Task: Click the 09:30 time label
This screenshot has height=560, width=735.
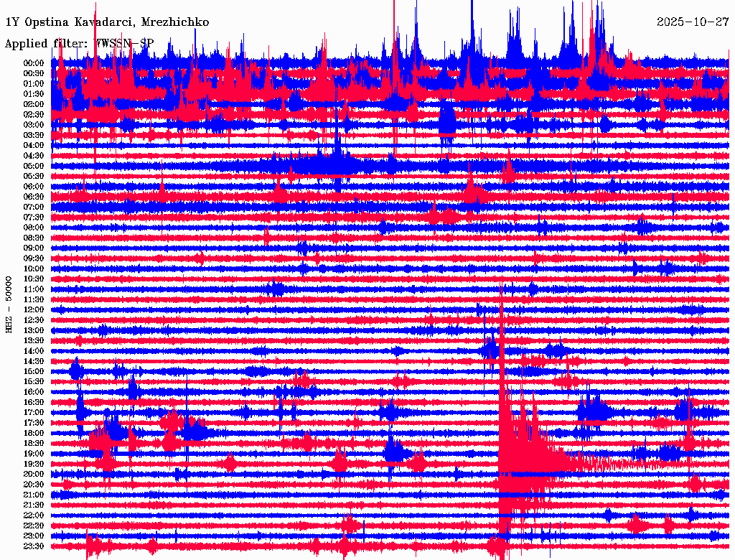Action: pyautogui.click(x=34, y=258)
